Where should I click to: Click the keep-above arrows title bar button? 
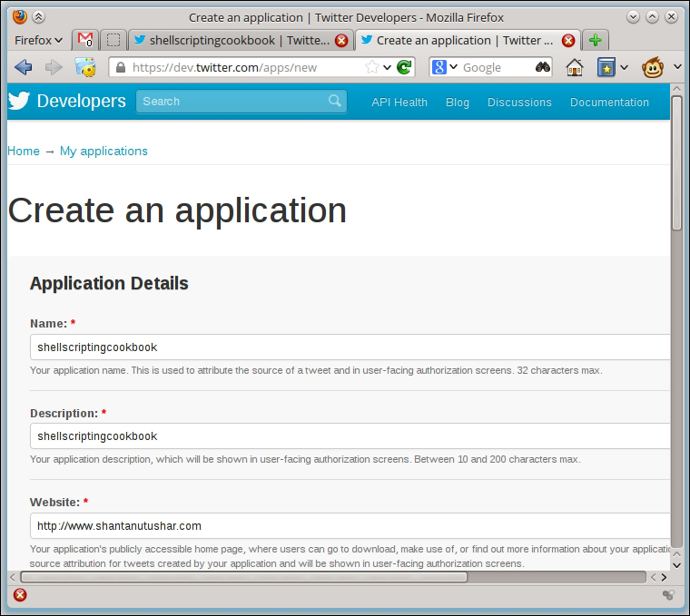39,17
